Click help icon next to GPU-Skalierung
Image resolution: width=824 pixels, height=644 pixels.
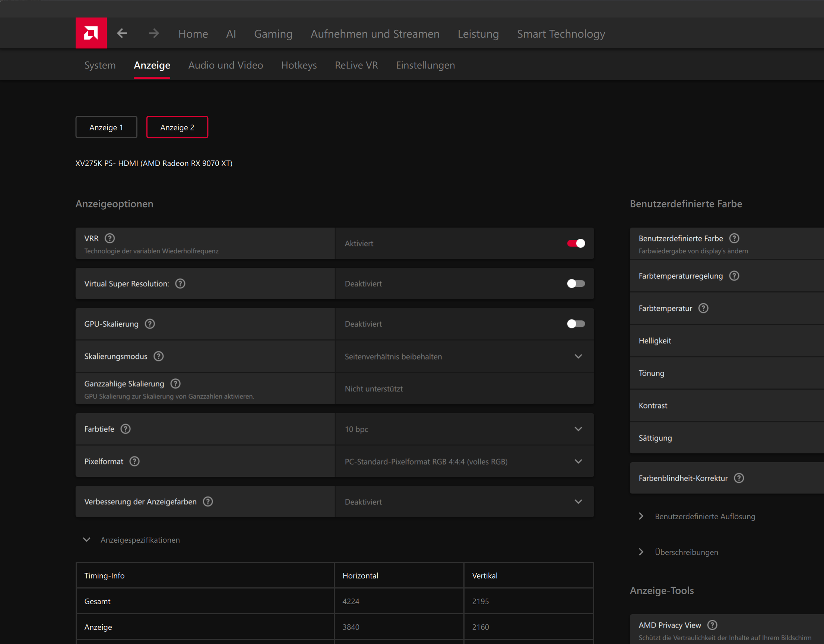click(150, 324)
